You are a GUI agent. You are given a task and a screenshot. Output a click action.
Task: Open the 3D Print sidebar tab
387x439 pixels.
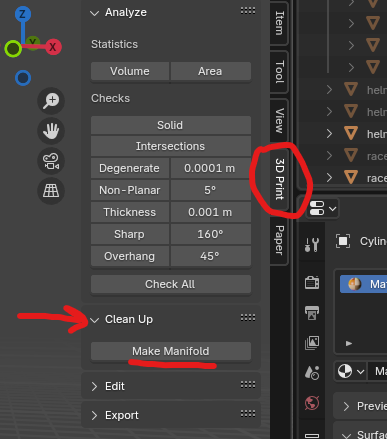coord(279,179)
